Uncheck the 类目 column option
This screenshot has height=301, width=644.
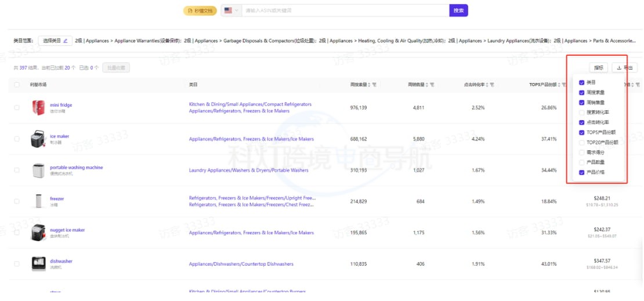[582, 82]
